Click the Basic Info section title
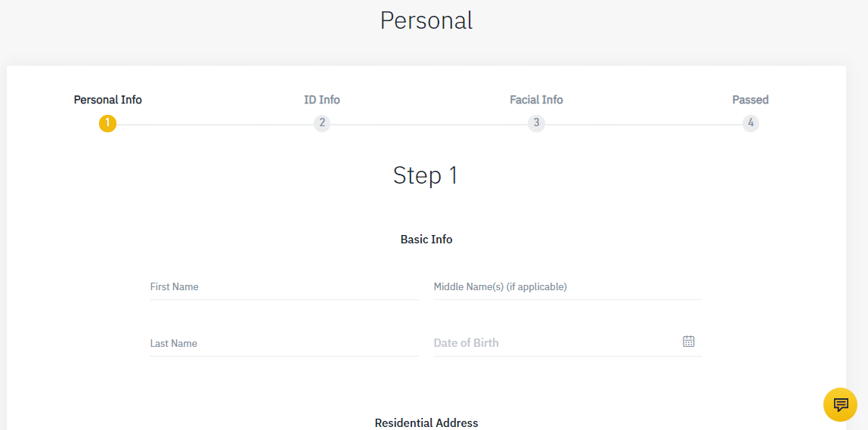Image resolution: width=868 pixels, height=430 pixels. [x=426, y=240]
